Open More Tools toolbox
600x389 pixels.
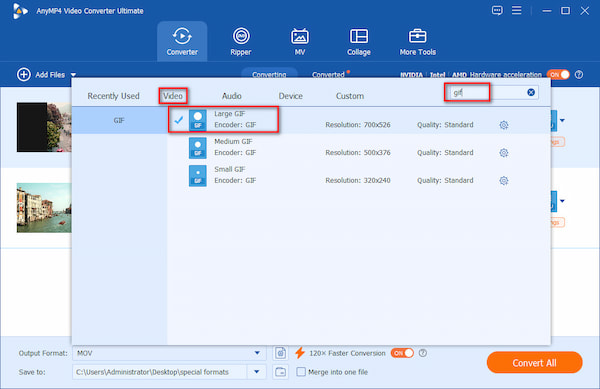(417, 41)
